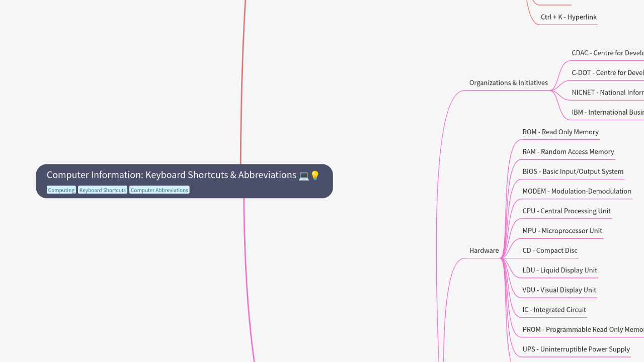
Task: Select the CDAC node
Action: 608,53
